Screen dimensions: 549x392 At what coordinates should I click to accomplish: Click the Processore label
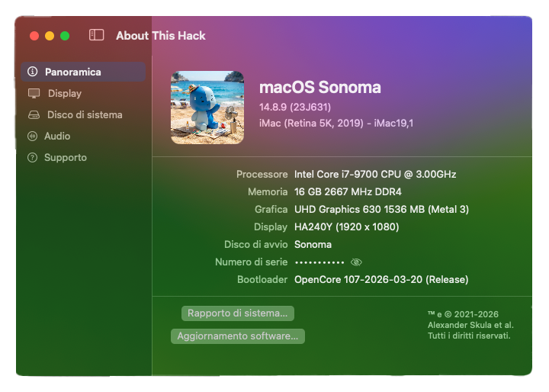click(x=262, y=174)
